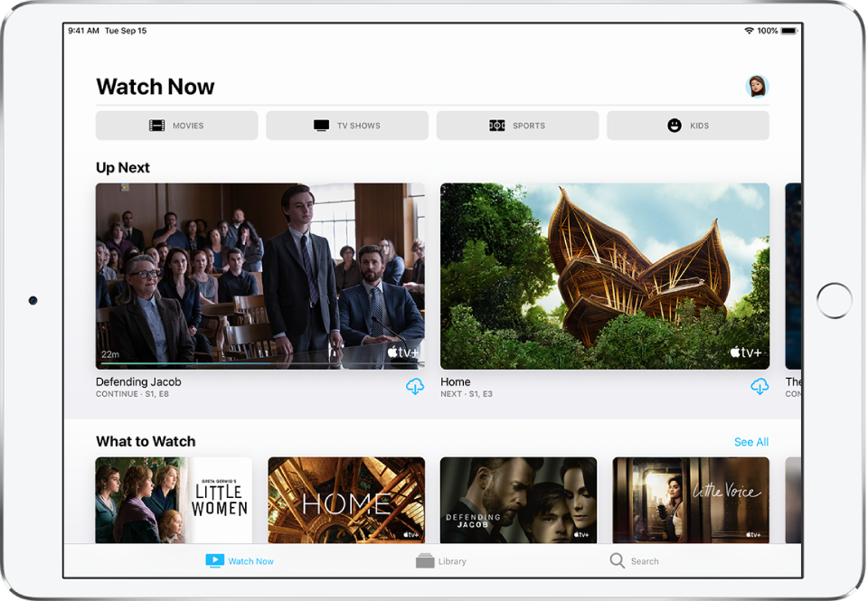Click the Search magnifying glass icon
The width and height of the screenshot is (868, 601).
pos(618,560)
